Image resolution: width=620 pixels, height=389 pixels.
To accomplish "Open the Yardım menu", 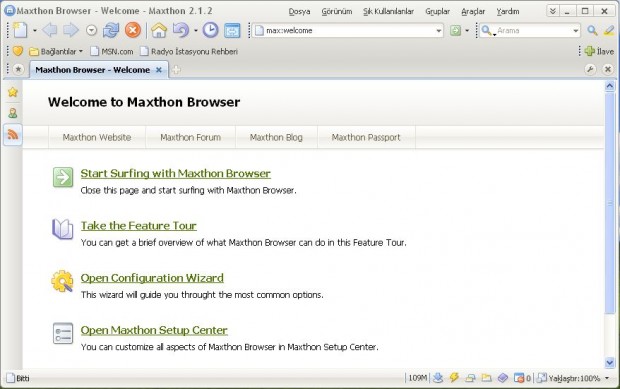I will tap(508, 11).
